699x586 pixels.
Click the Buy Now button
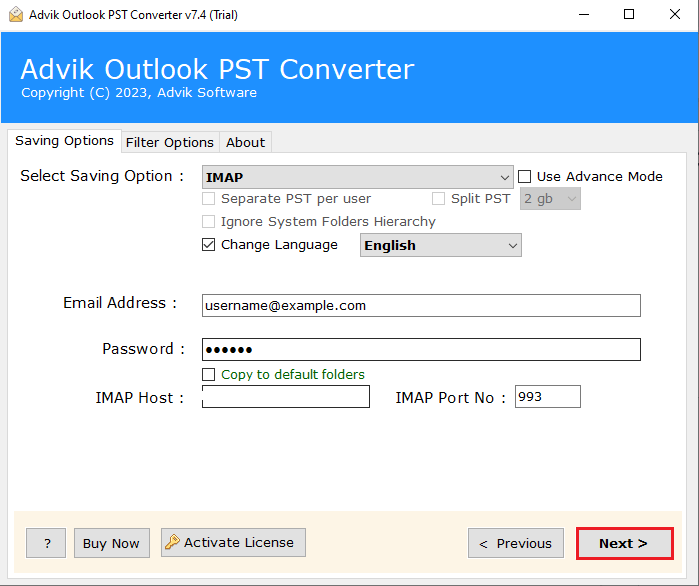111,543
